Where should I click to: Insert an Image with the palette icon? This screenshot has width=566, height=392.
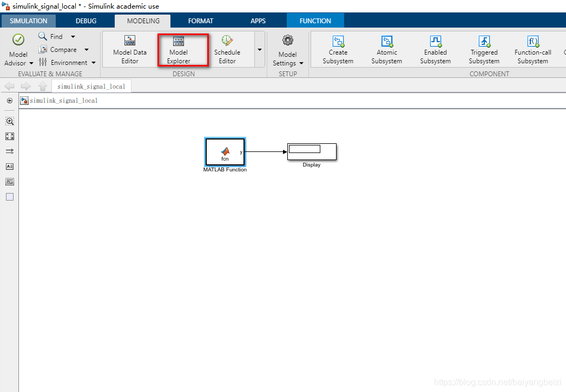point(10,182)
